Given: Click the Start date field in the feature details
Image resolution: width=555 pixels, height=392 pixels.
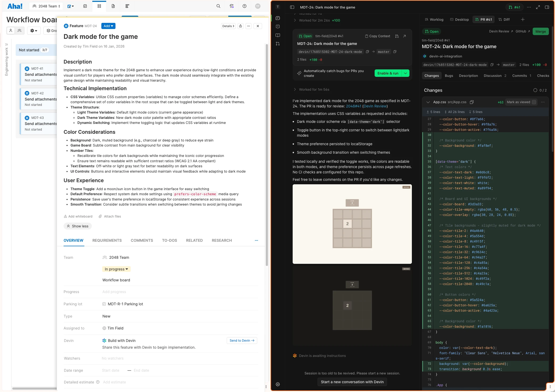Looking at the screenshot, I should point(110,370).
